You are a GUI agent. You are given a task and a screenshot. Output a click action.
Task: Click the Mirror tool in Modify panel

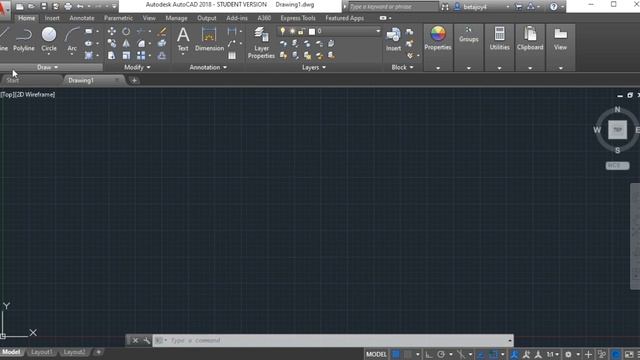click(126, 43)
